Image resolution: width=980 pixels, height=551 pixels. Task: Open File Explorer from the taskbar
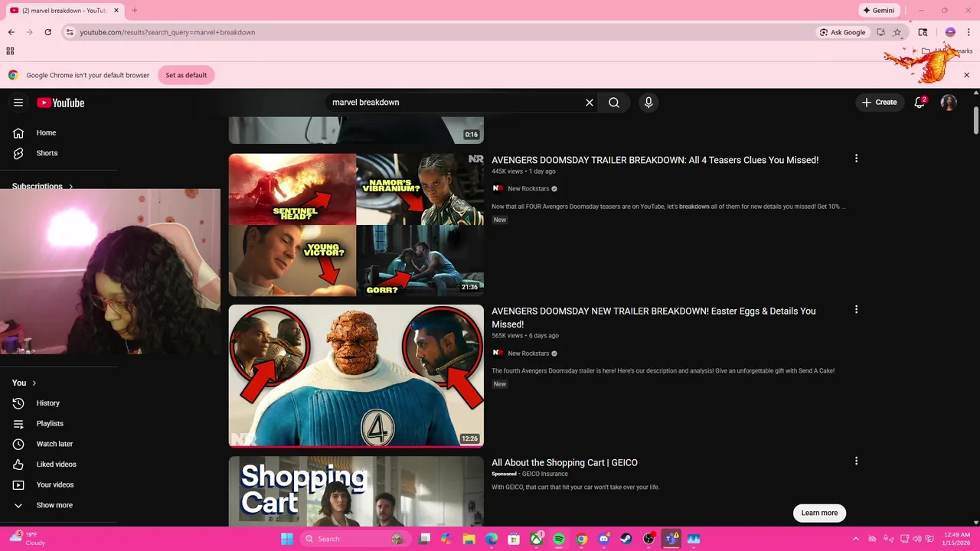pos(469,539)
